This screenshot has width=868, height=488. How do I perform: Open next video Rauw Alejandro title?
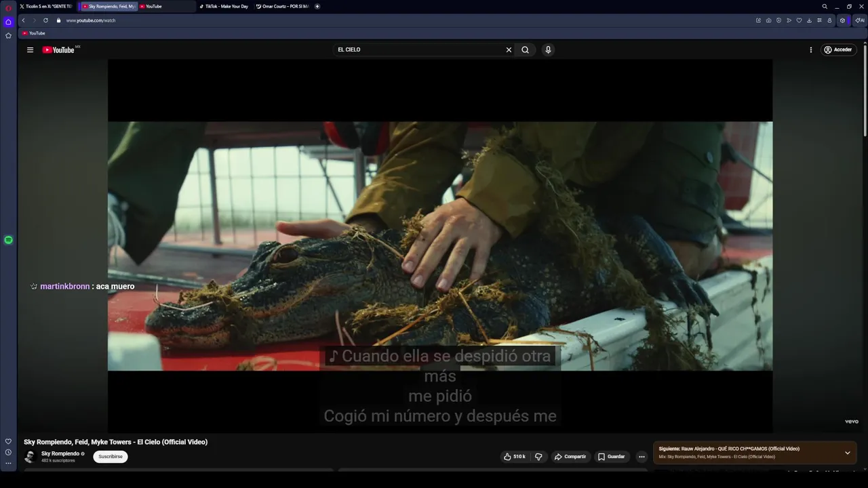(x=741, y=449)
